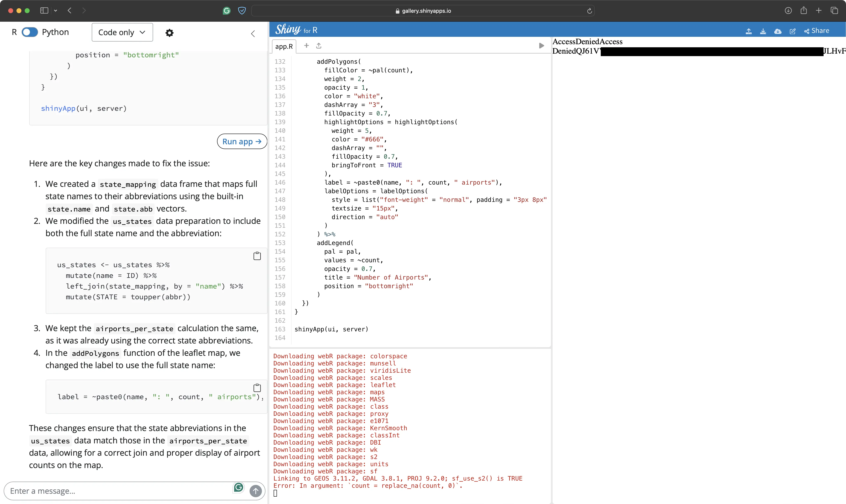The width and height of the screenshot is (846, 504).
Task: Toggle the R / Python language switch
Action: tap(30, 32)
